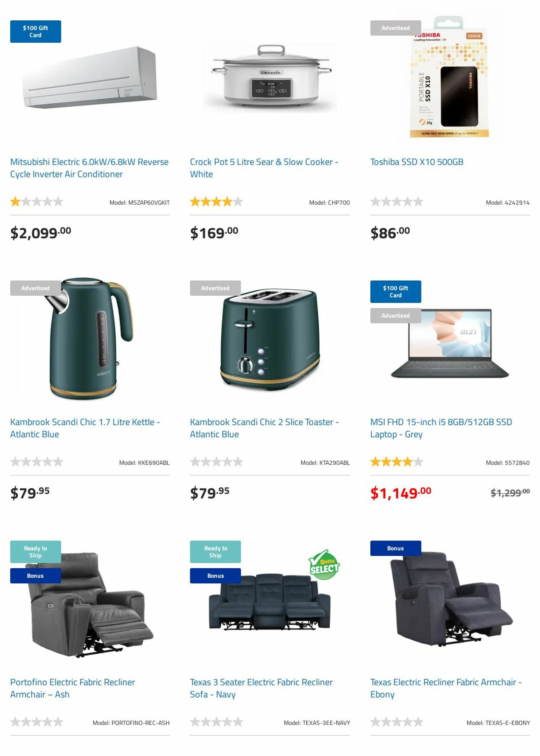Click the $100 Gift Card badge on air conditioner

point(35,32)
